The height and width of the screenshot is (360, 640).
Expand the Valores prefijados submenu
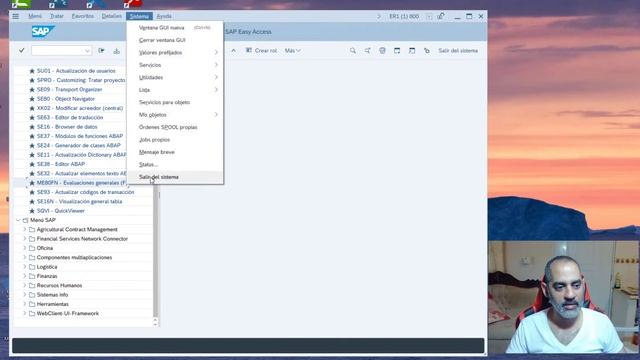tap(175, 53)
